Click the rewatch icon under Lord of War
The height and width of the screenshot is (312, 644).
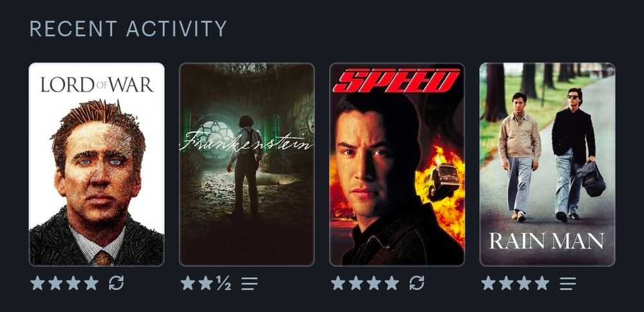tap(116, 283)
